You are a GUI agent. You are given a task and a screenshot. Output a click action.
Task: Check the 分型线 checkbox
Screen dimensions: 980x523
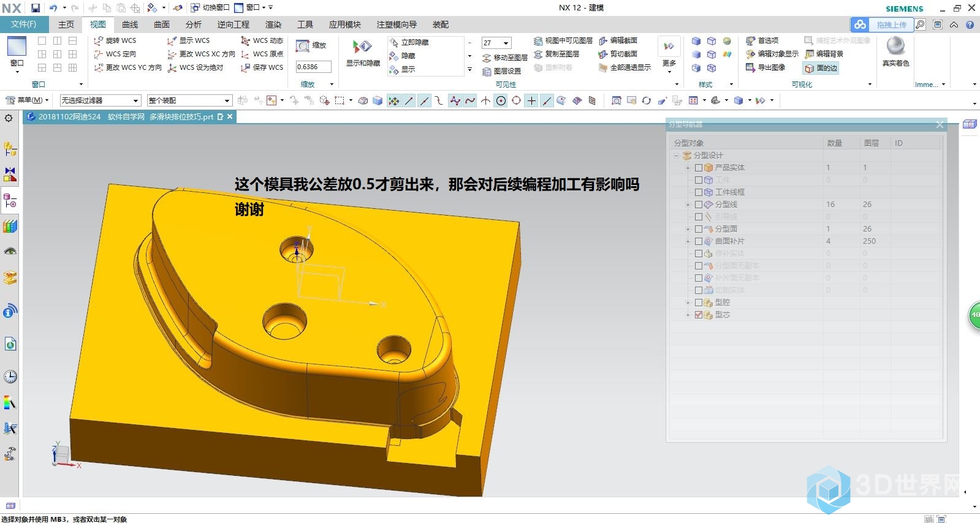pyautogui.click(x=699, y=205)
